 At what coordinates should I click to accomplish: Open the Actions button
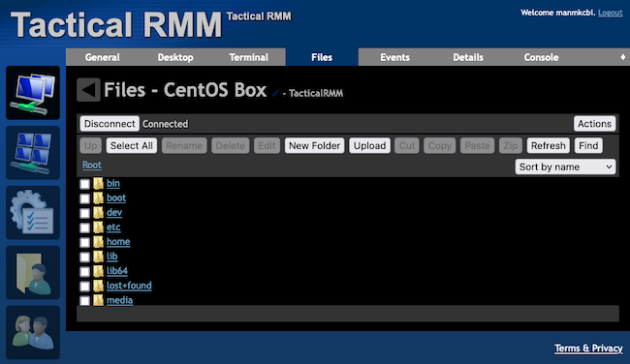coord(595,124)
